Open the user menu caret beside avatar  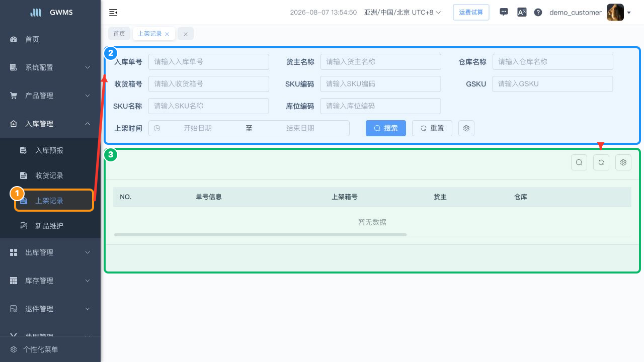(629, 13)
